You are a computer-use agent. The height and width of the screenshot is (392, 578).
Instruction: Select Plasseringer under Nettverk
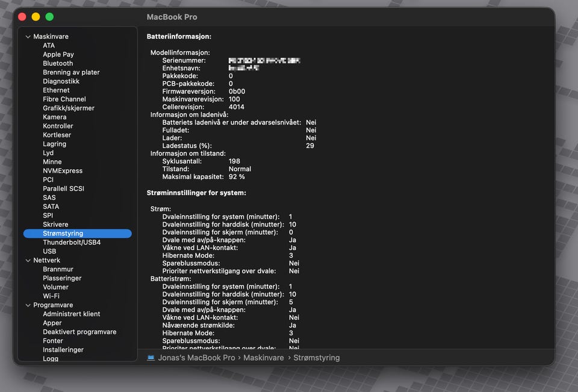pos(62,278)
